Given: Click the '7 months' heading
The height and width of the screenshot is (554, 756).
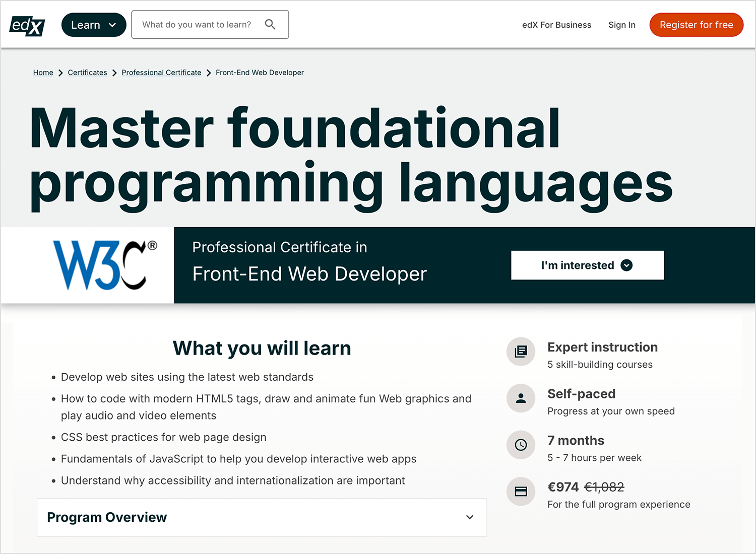Looking at the screenshot, I should (x=576, y=440).
